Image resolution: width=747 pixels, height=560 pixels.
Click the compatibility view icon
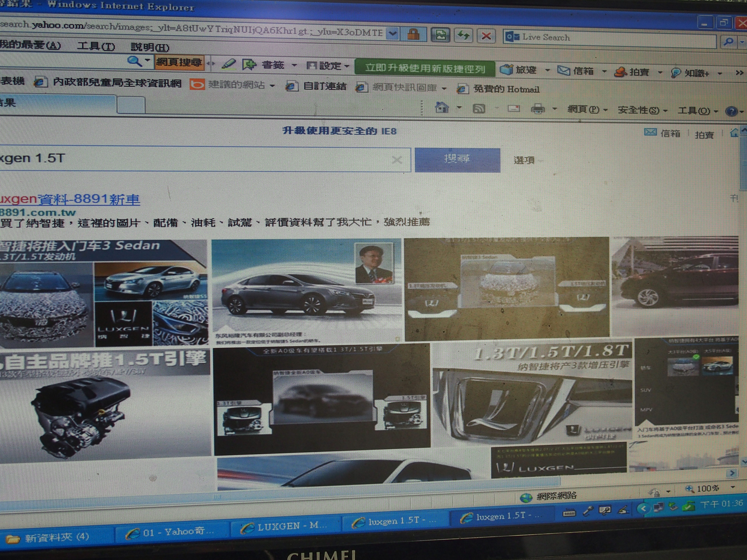pyautogui.click(x=441, y=35)
